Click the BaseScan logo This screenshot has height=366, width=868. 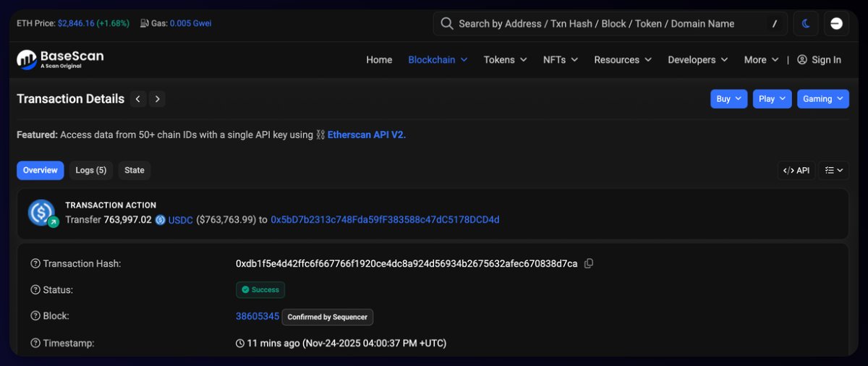point(60,59)
